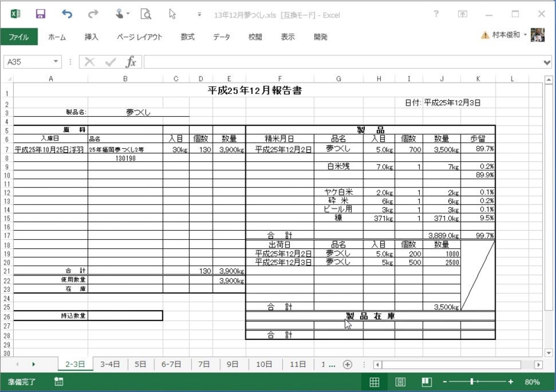
Task: Open the 校閲 ribbon tab
Action: pyautogui.click(x=255, y=37)
